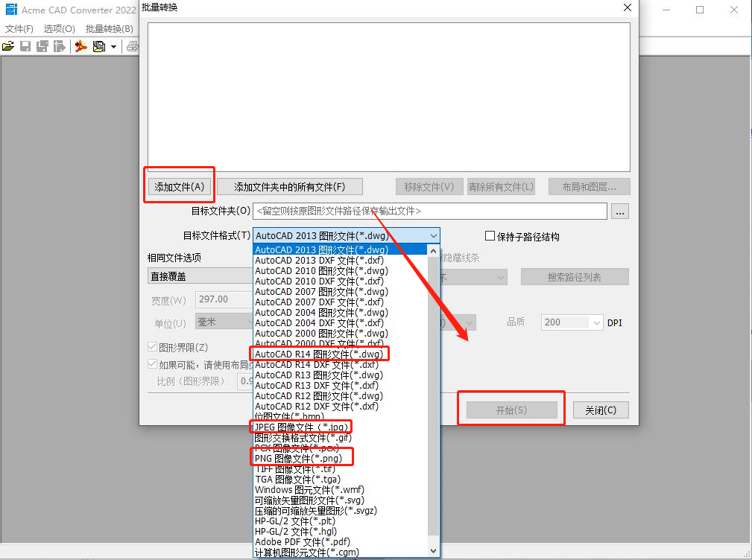Viewport: 752px width, 560px height.
Task: Select AutoCAD R13 图形文件(*.dwg)
Action: 340,375
